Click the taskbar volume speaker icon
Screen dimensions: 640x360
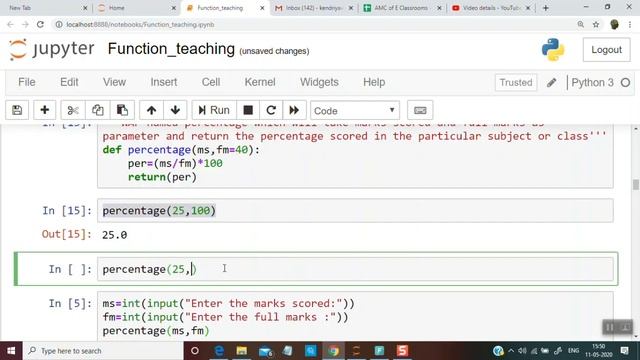(522, 351)
